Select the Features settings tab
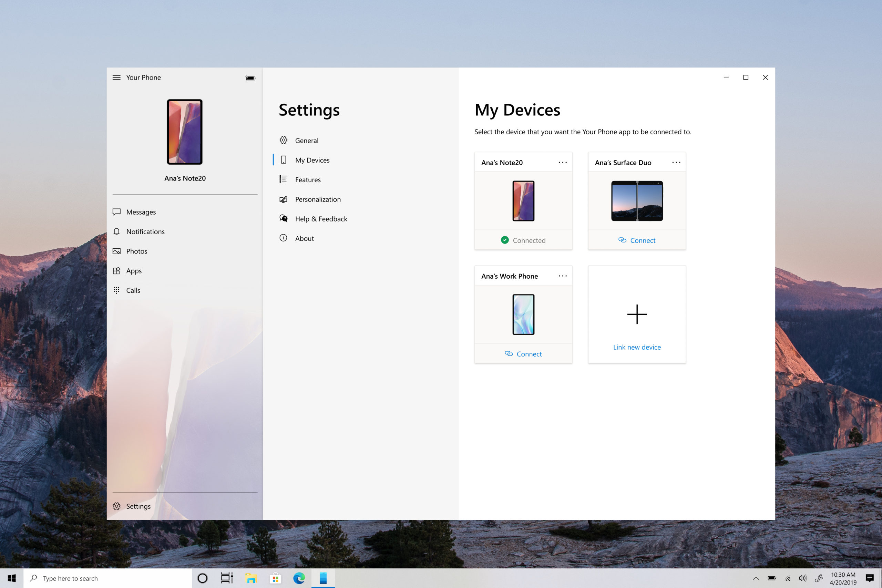The image size is (882, 588). (x=307, y=179)
